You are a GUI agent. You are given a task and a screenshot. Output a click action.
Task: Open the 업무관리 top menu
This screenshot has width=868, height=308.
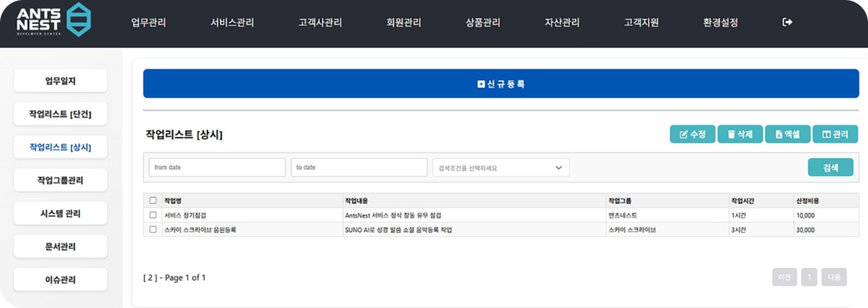click(x=148, y=23)
